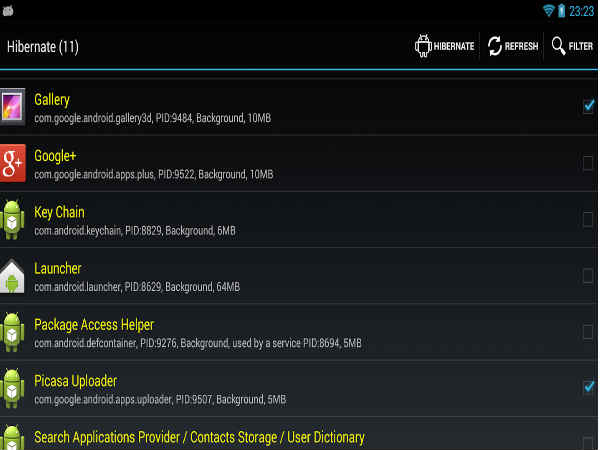Image resolution: width=600 pixels, height=450 pixels.
Task: Click the FILTER label in action bar
Action: click(580, 46)
